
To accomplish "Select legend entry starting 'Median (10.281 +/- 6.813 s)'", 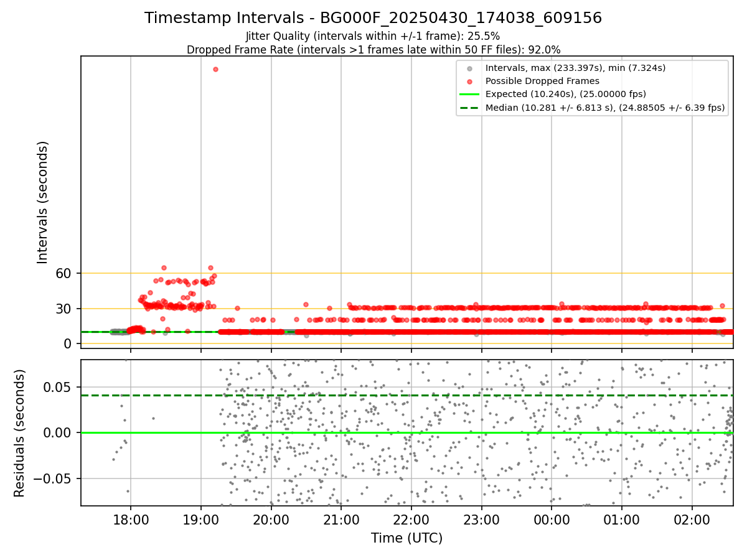I will pyautogui.click(x=605, y=108).
